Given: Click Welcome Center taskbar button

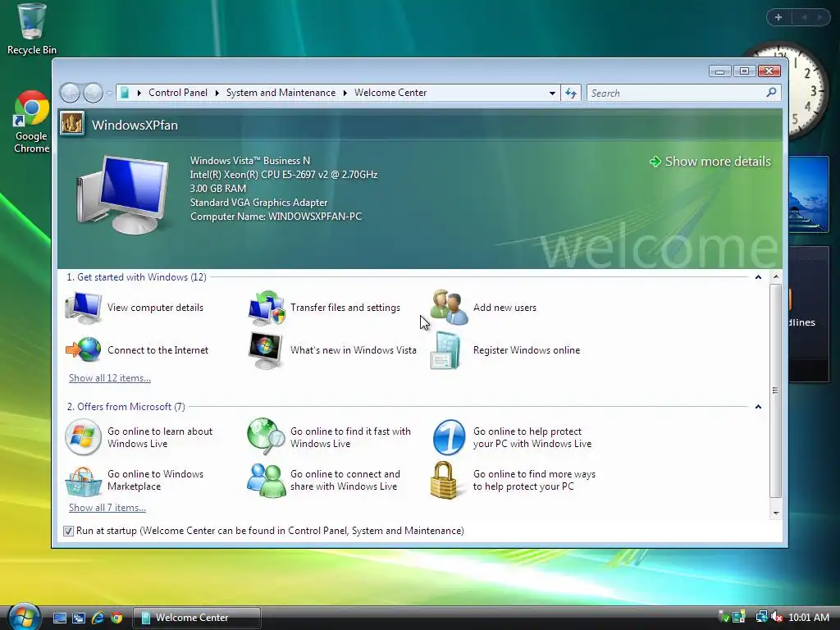Looking at the screenshot, I should [x=196, y=618].
